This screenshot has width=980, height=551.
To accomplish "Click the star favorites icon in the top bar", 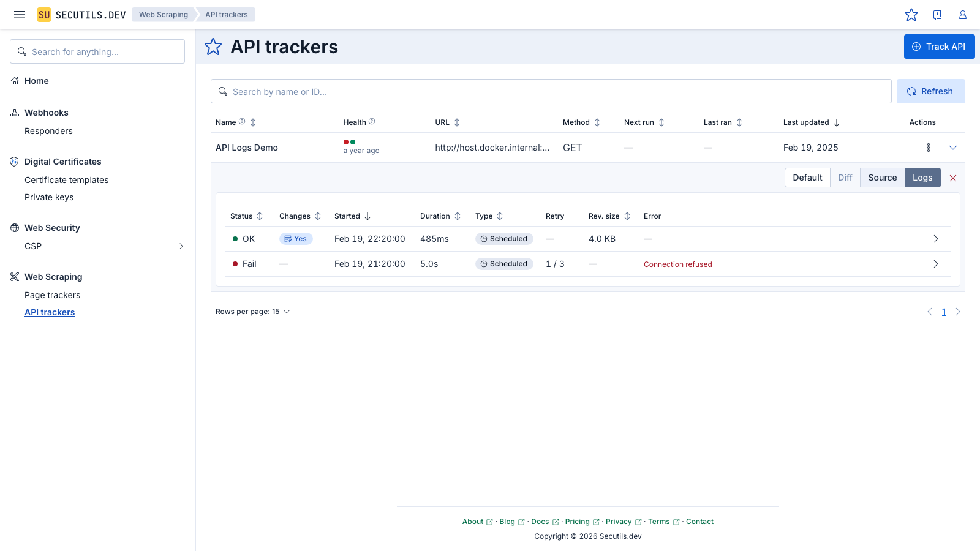I will click(x=911, y=15).
